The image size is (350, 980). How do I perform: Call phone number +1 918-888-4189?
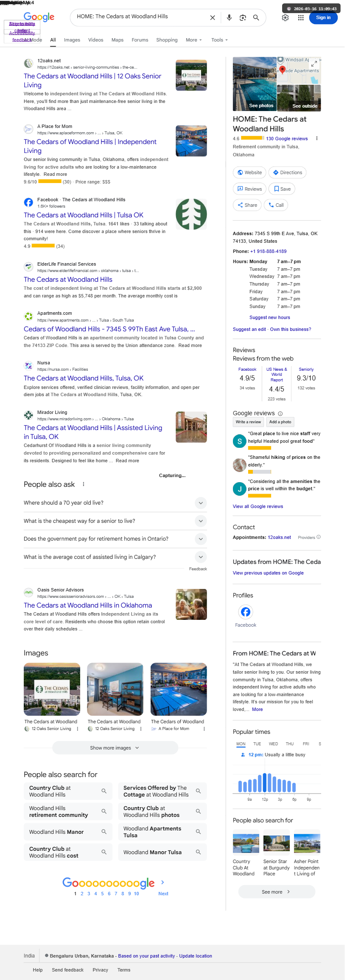pos(269,251)
